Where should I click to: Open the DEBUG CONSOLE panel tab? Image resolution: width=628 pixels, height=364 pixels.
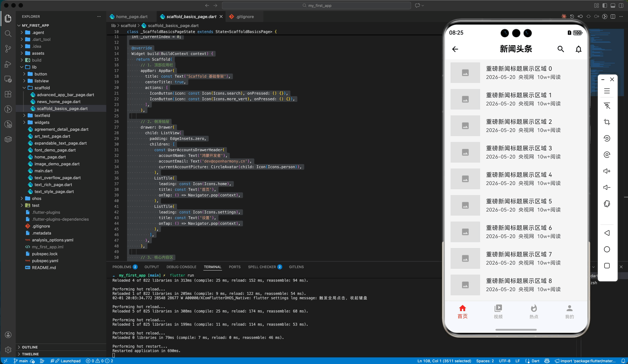181,267
